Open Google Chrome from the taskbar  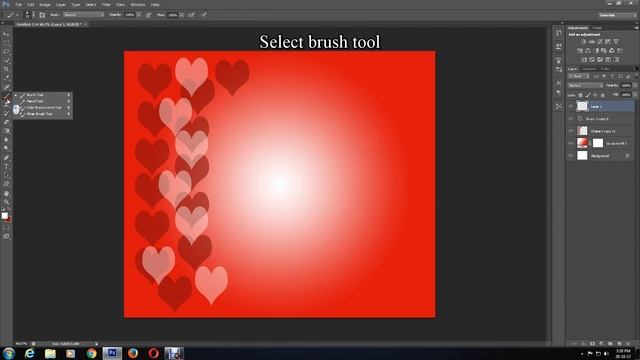(91, 353)
